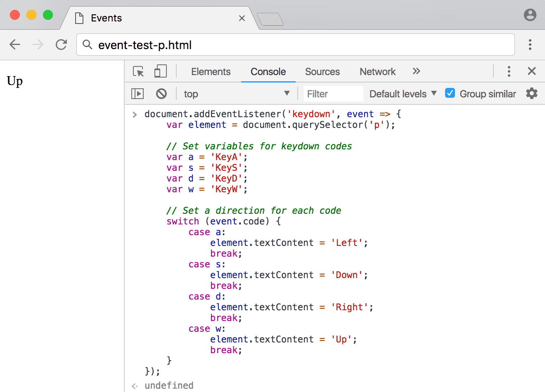The width and height of the screenshot is (545, 392).
Task: Click the search icon in the address bar
Action: click(x=87, y=45)
